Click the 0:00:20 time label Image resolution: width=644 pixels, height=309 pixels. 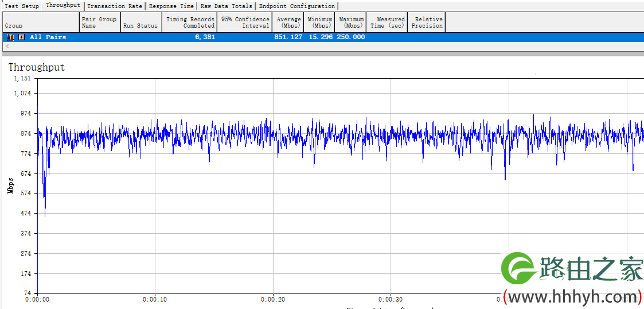pyautogui.click(x=273, y=300)
